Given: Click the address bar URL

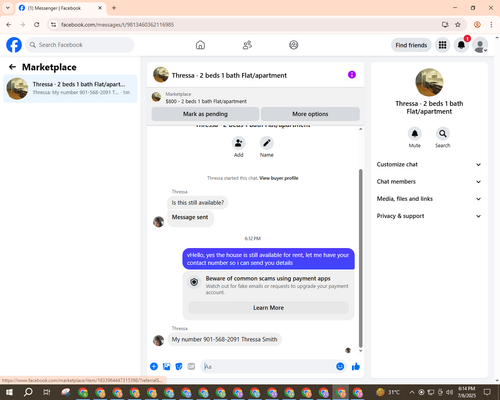Looking at the screenshot, I should coord(117,25).
